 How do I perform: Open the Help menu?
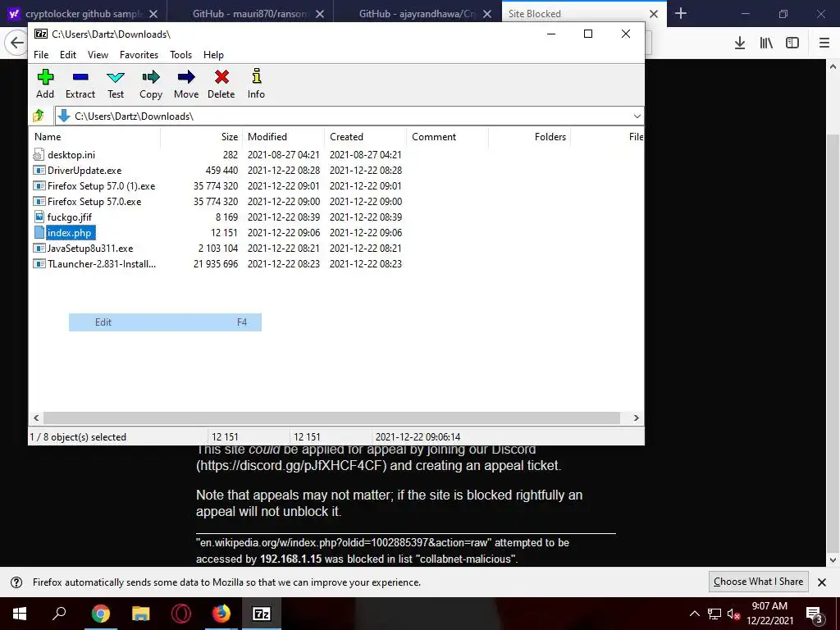coord(213,55)
